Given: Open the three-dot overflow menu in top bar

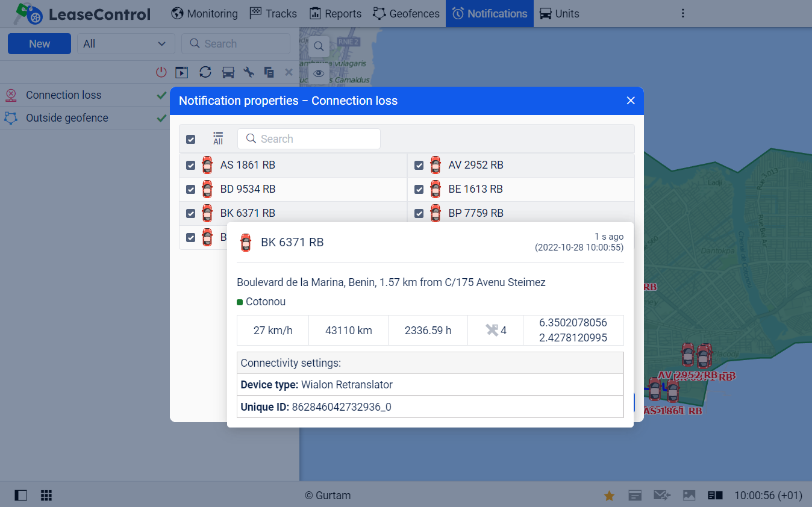Looking at the screenshot, I should point(682,13).
